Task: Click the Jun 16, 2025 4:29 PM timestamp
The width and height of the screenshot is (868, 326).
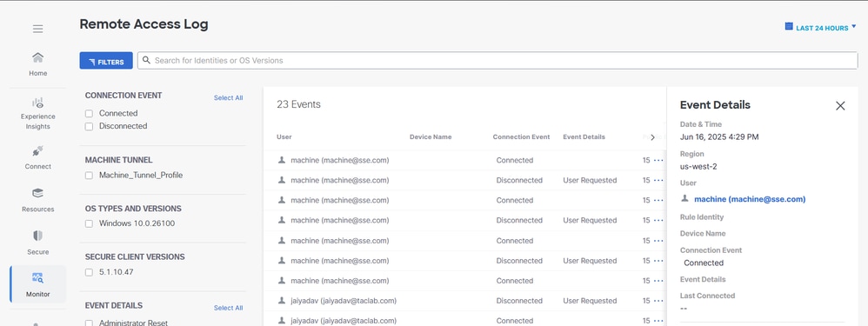Action: [719, 136]
